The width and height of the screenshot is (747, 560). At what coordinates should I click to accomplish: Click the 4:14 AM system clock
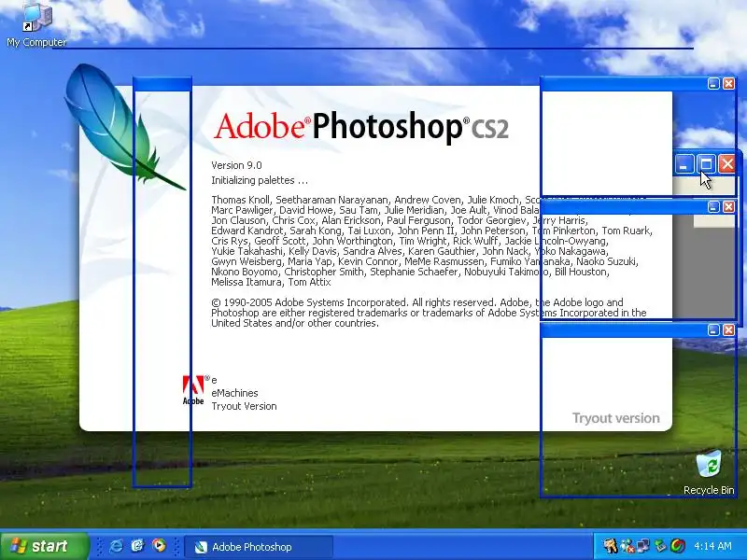tap(712, 546)
